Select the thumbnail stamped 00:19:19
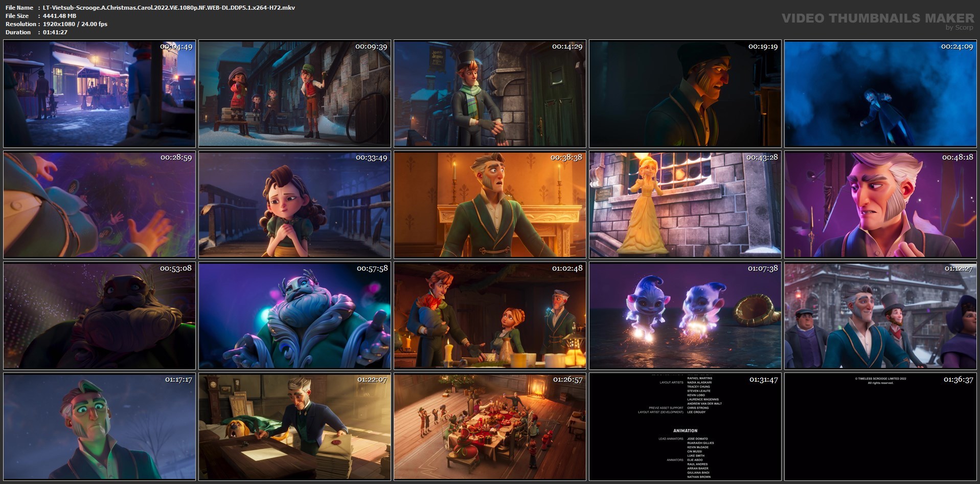Image resolution: width=980 pixels, height=484 pixels. 685,94
